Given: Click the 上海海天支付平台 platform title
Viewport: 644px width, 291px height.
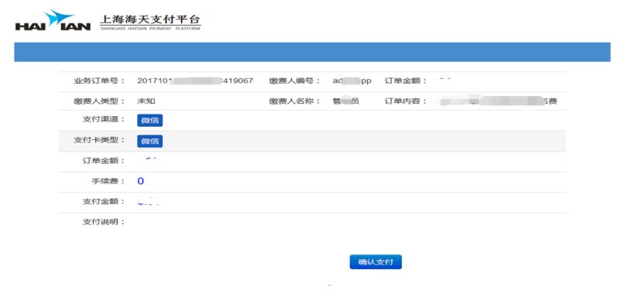Looking at the screenshot, I should [150, 19].
